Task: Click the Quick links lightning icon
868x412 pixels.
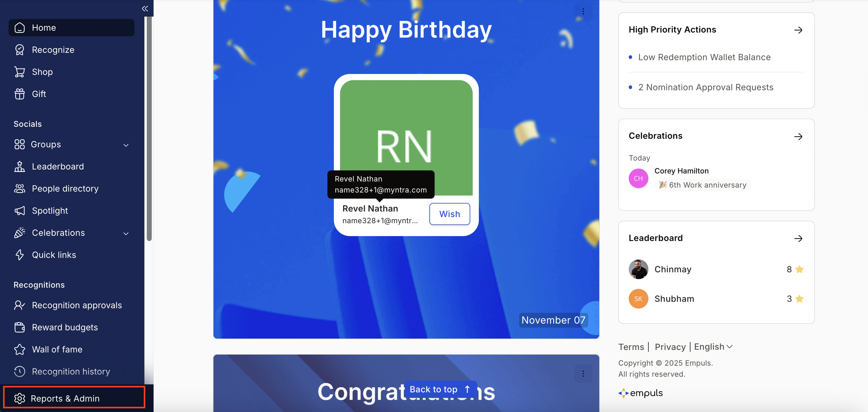Action: (20, 255)
